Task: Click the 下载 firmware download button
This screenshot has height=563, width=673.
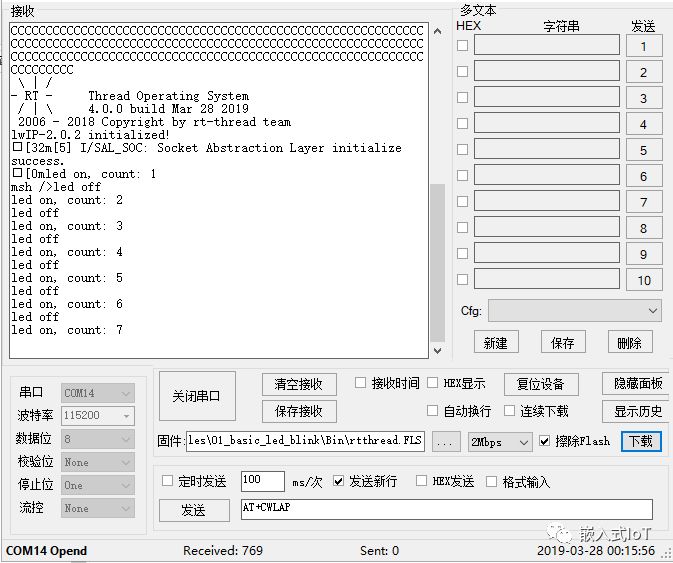Action: (638, 441)
